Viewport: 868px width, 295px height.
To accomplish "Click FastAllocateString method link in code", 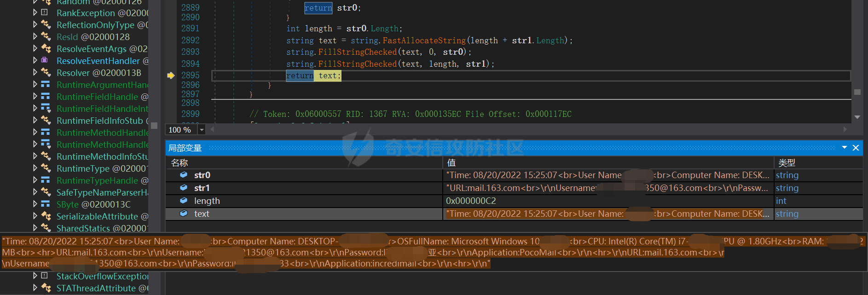I will click(424, 40).
